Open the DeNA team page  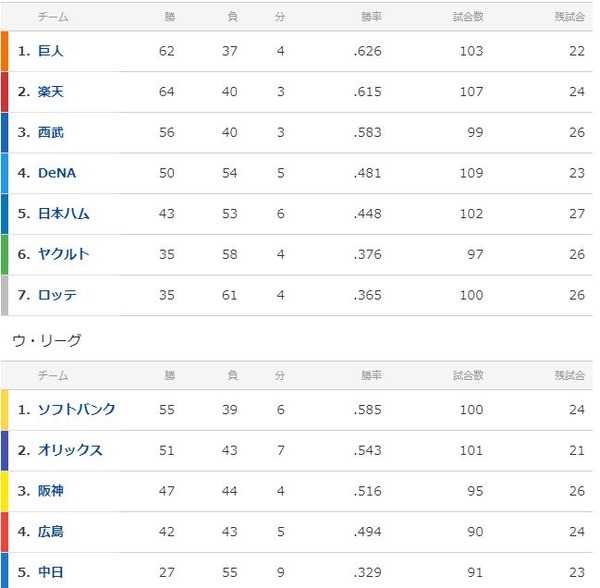[56, 173]
